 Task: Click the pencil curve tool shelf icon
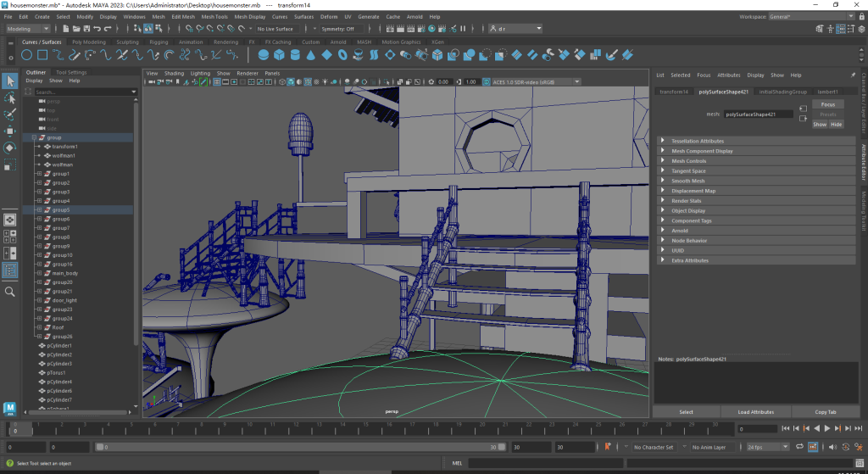pyautogui.click(x=75, y=55)
